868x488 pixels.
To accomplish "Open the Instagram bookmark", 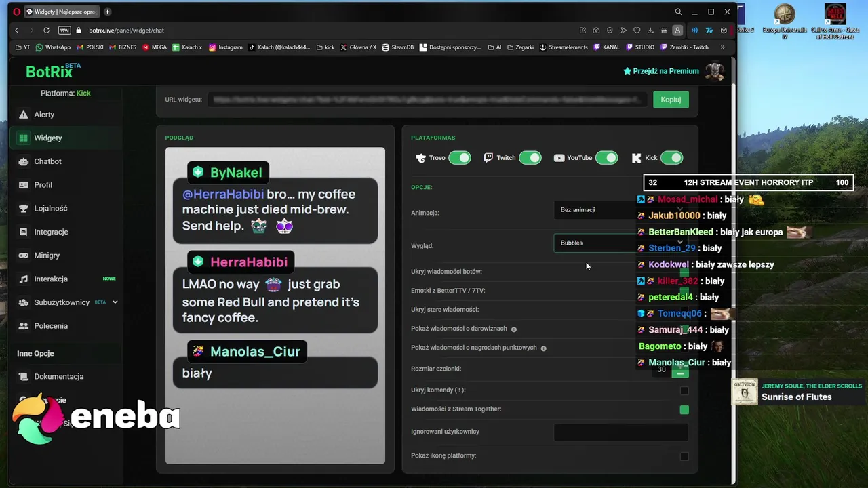I will click(x=225, y=47).
